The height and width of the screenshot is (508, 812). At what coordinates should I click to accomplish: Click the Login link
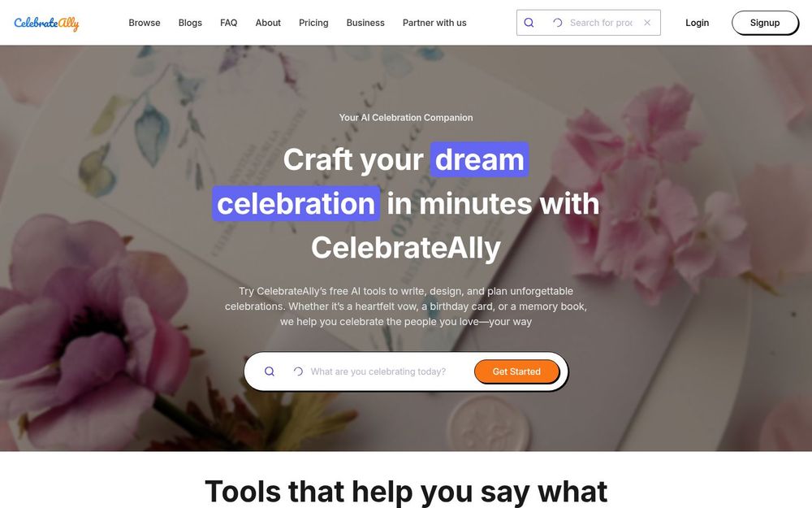tap(697, 23)
